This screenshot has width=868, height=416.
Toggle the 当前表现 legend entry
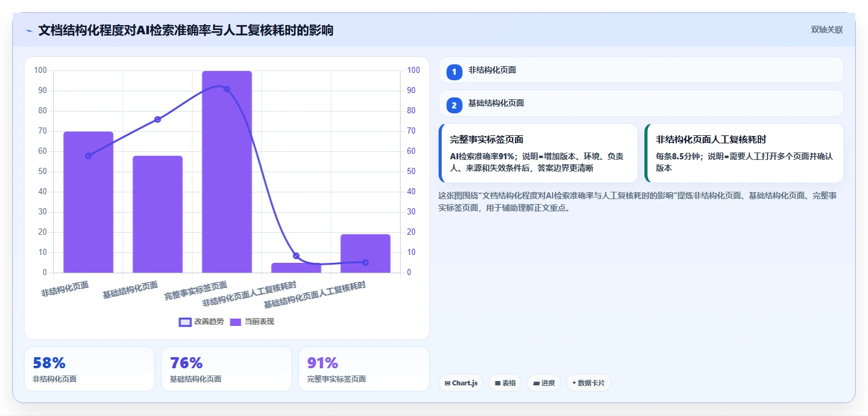coord(252,322)
